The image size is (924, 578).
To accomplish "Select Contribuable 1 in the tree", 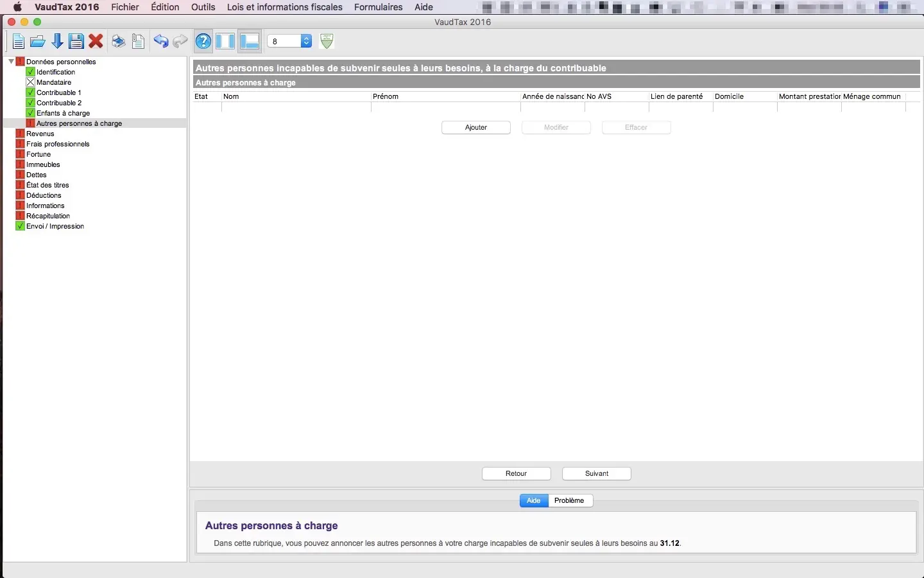I will [x=59, y=92].
